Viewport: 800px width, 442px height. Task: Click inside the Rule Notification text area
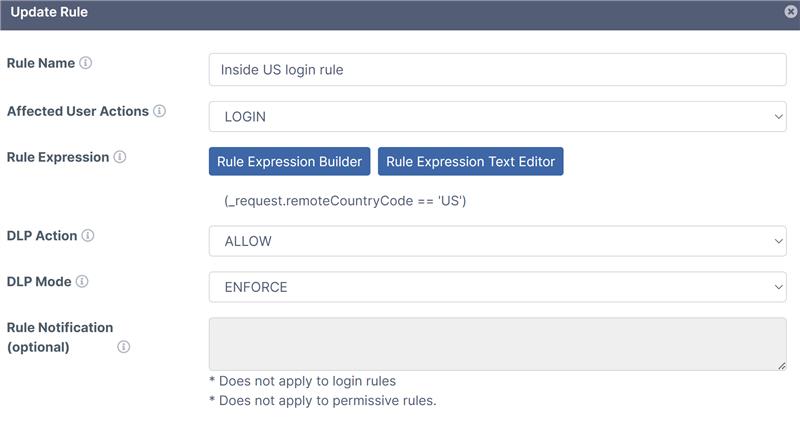click(497, 344)
